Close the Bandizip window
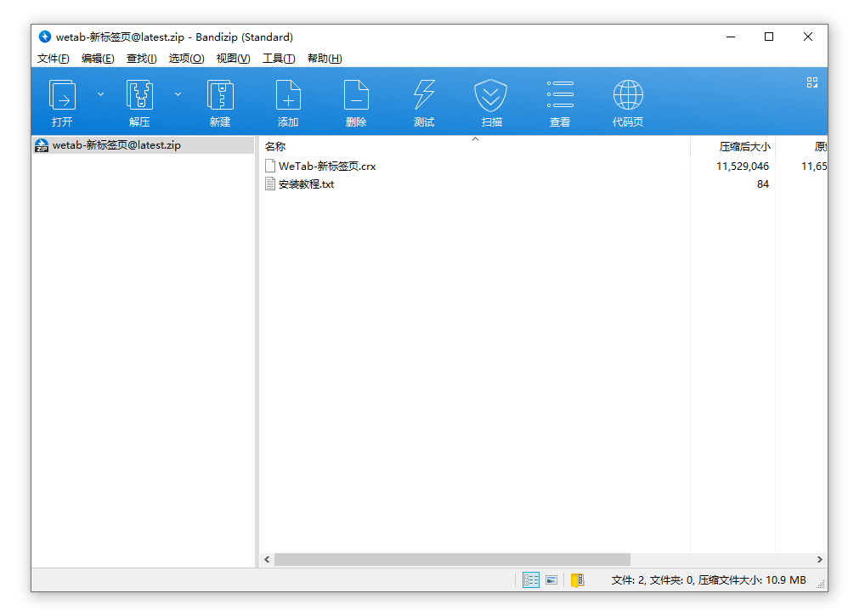Image resolution: width=848 pixels, height=616 pixels. (807, 37)
